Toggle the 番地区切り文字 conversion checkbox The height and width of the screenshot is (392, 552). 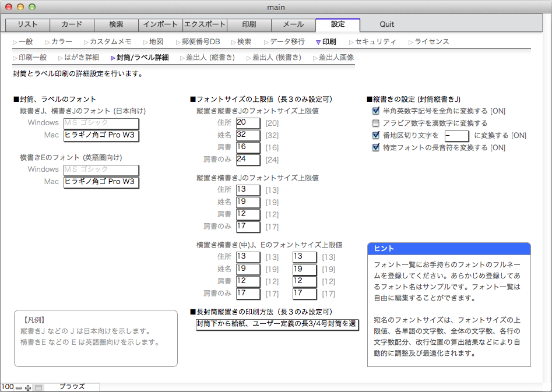click(376, 135)
